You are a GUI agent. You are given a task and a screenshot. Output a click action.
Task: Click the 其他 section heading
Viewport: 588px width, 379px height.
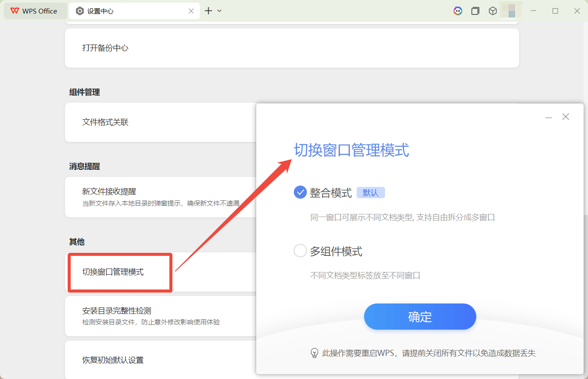point(77,241)
